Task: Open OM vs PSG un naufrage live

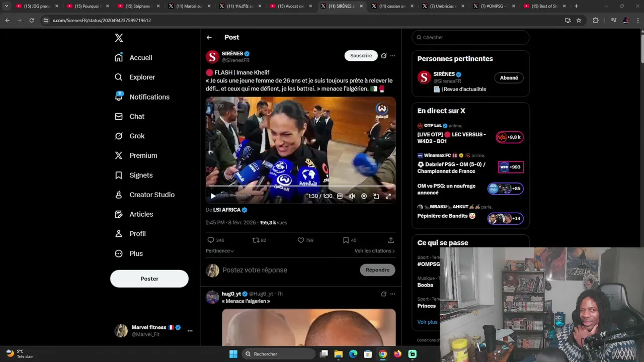Action: coord(446,189)
